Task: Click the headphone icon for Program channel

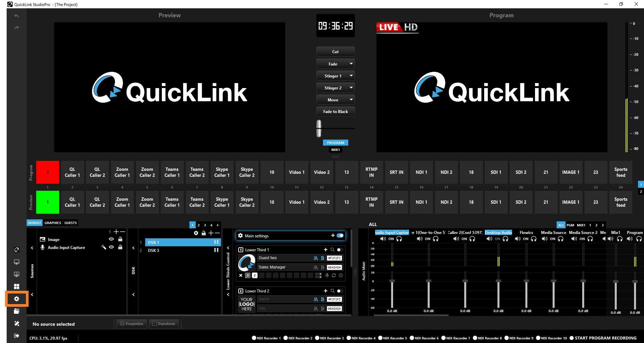Action: tap(639, 239)
